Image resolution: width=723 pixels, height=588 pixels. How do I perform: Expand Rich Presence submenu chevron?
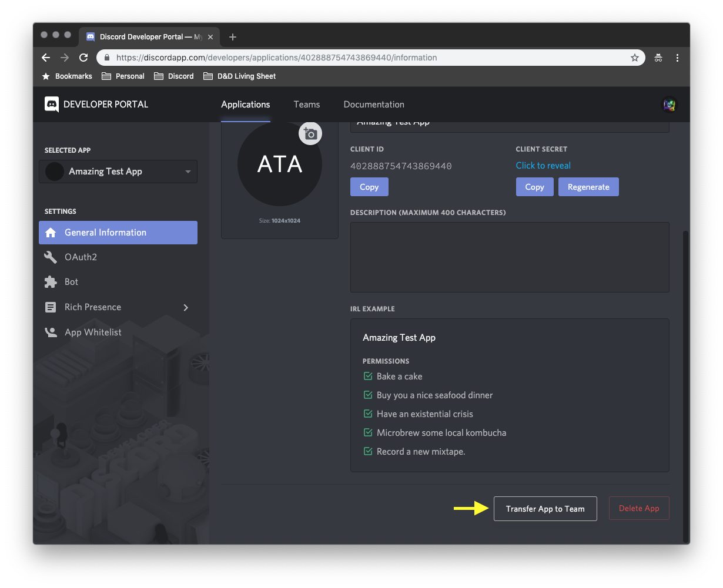tap(186, 307)
